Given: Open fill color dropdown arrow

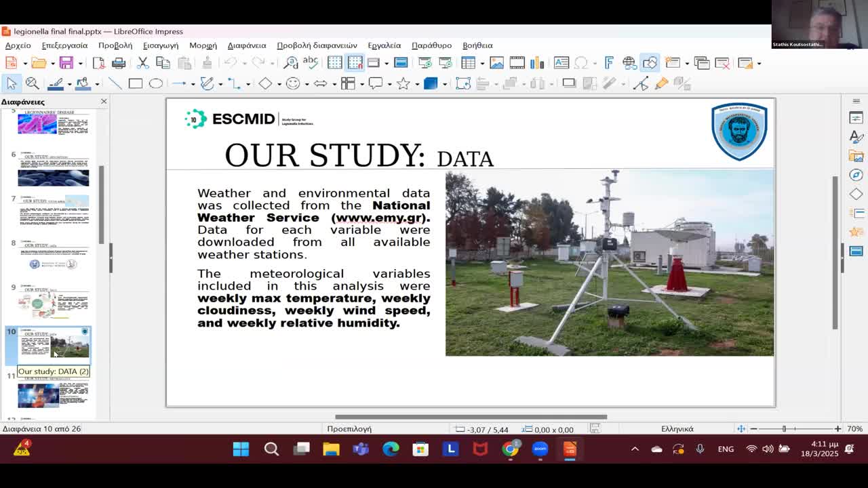Looking at the screenshot, I should [97, 83].
